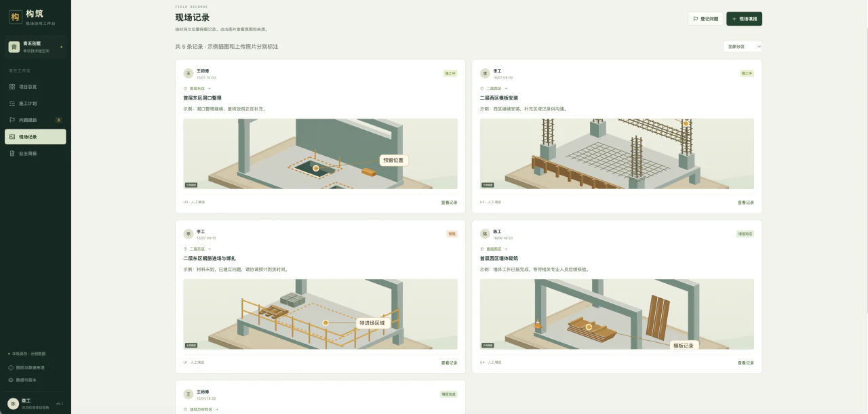This screenshot has height=414, width=868.
Task: Click the 现场记录 page heading
Action: 193,18
